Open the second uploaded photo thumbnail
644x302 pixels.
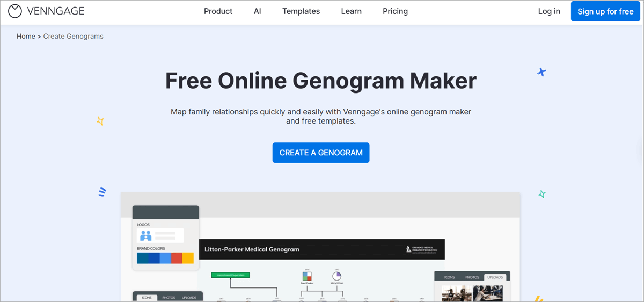click(x=487, y=293)
